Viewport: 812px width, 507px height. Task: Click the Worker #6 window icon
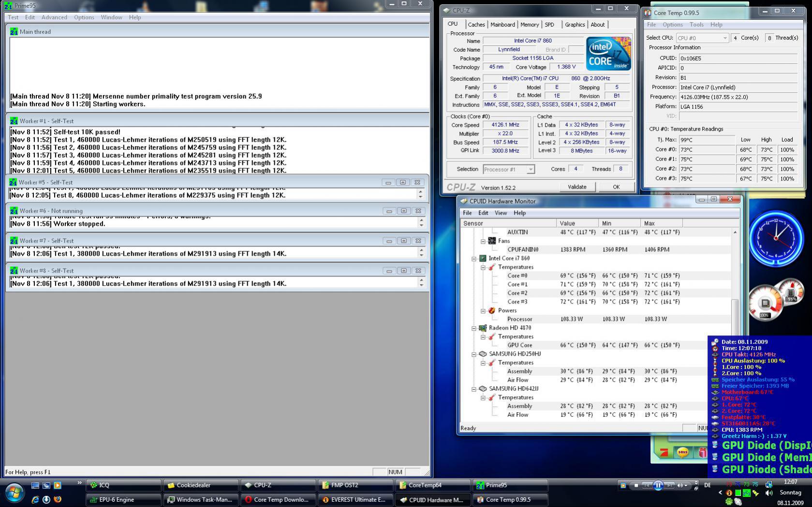[14, 211]
